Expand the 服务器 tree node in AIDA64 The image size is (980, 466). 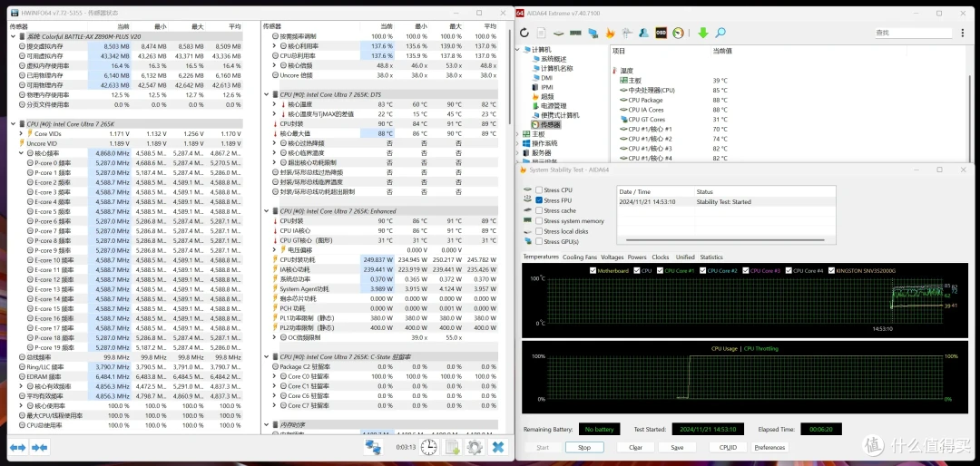[x=517, y=153]
